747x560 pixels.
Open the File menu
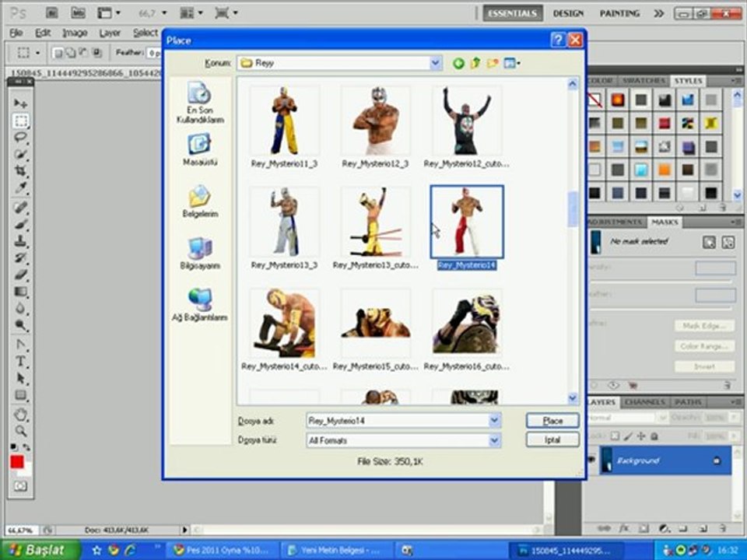(16, 33)
